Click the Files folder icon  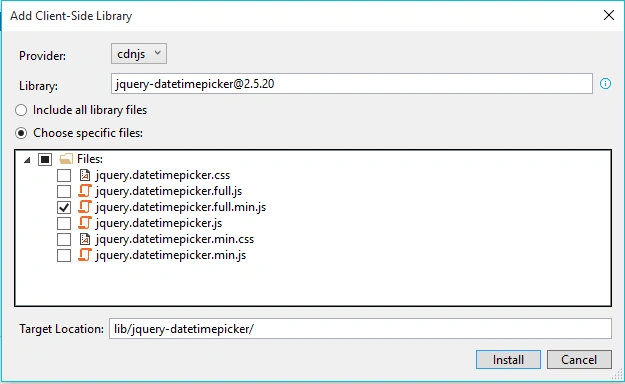66,159
